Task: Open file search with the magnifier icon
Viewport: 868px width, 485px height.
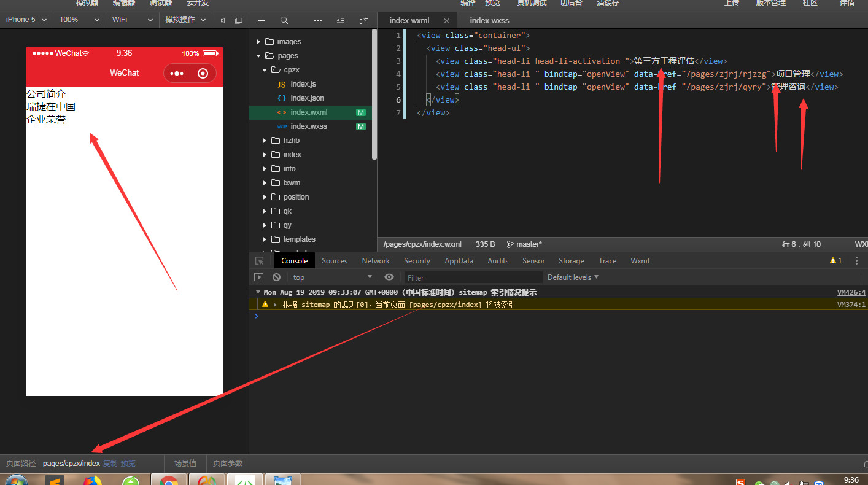Action: coord(284,20)
